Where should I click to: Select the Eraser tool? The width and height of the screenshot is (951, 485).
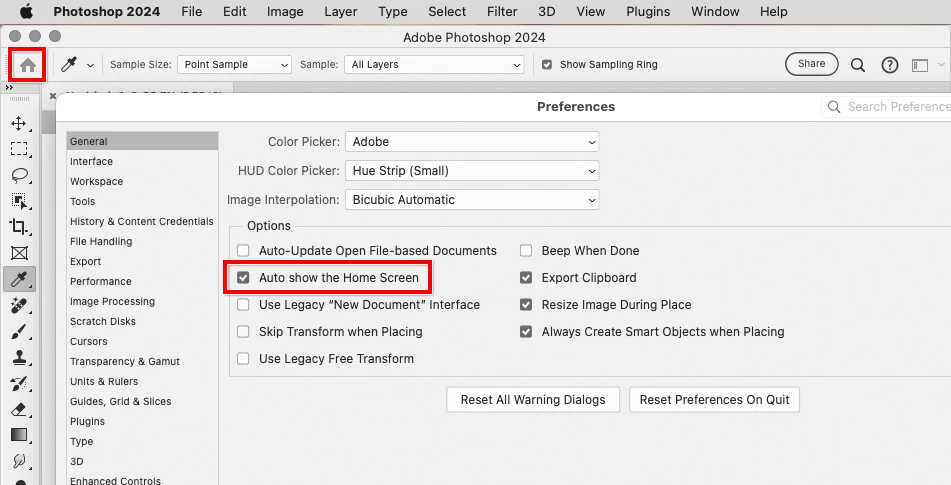pos(19,409)
